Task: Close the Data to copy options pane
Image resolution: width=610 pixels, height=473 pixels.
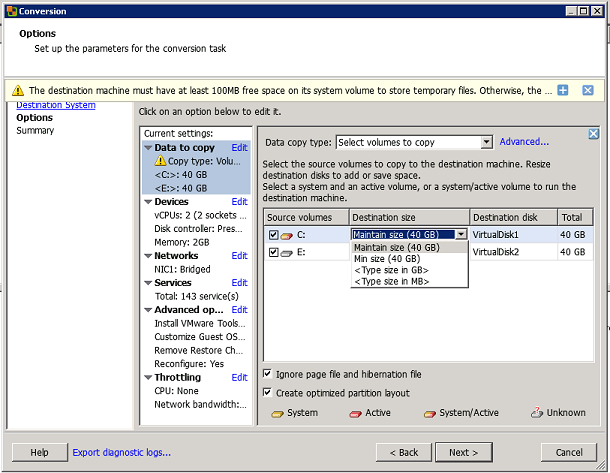Action: pos(593,134)
